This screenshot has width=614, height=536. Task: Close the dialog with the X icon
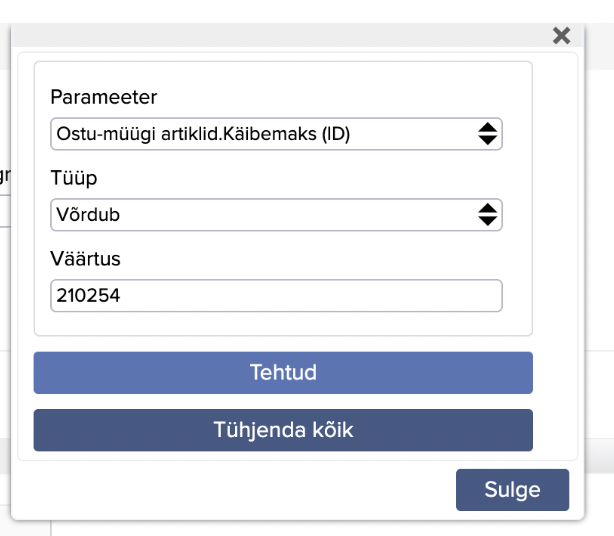pyautogui.click(x=561, y=36)
